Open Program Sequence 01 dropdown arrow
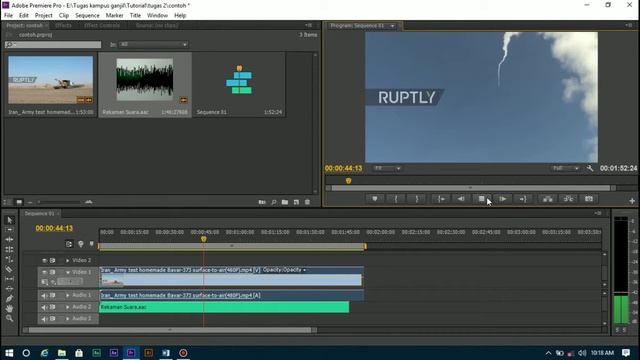Image resolution: width=640 pixels, height=360 pixels. (x=393, y=26)
